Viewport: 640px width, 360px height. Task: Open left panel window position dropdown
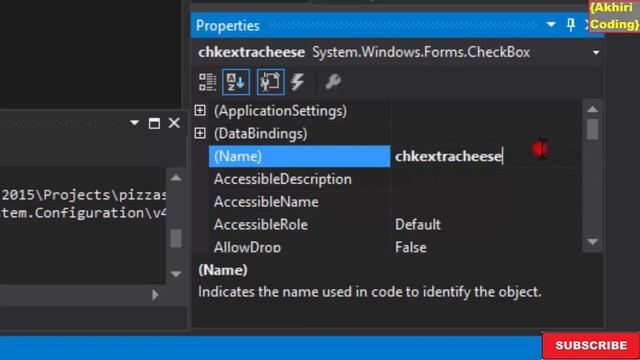pos(134,122)
